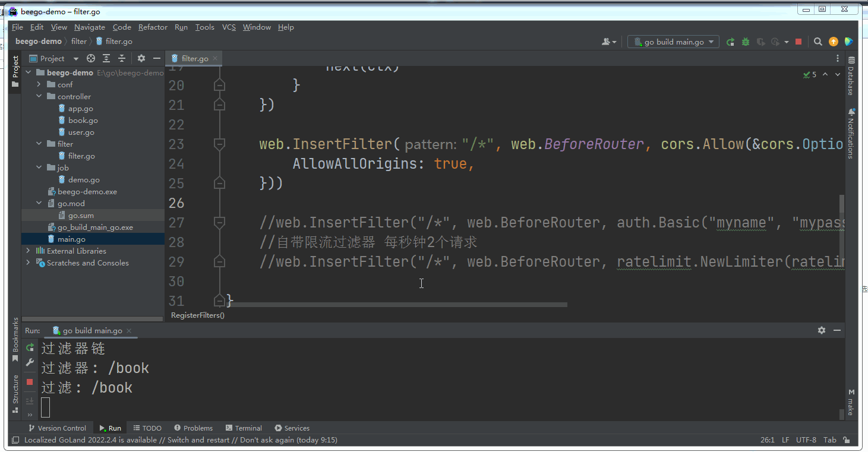The height and width of the screenshot is (452, 868).
Task: Collapse the filter folder
Action: [39, 144]
